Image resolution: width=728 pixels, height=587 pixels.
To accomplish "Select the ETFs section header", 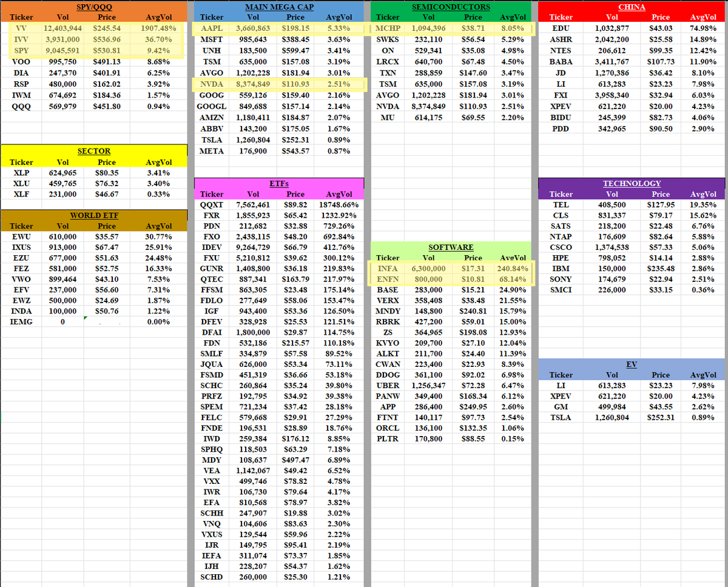I will click(278, 183).
